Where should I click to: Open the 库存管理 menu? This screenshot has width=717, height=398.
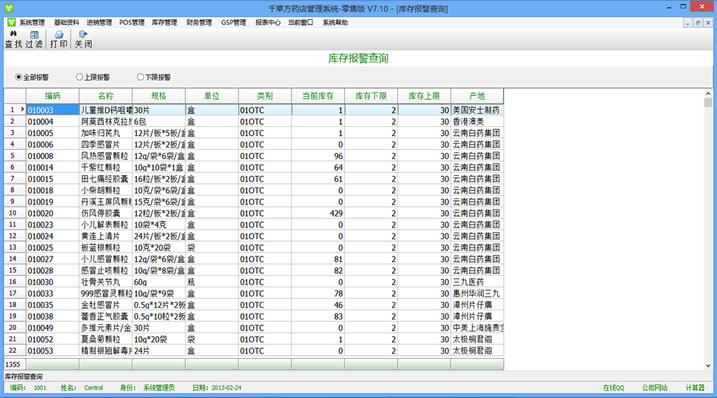(164, 22)
